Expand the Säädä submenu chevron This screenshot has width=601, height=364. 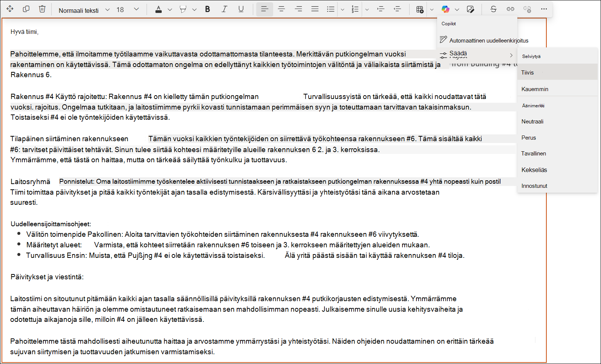click(511, 55)
